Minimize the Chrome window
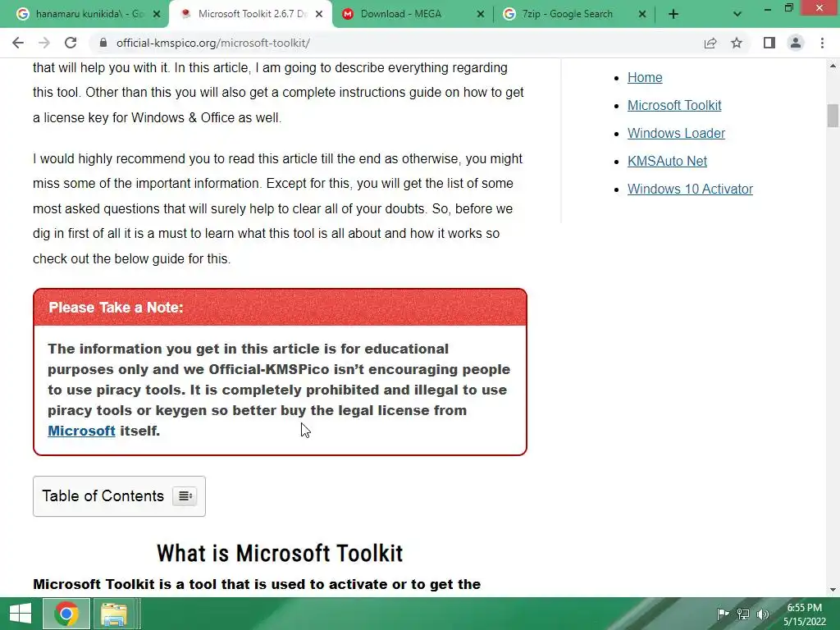The width and height of the screenshot is (840, 630). point(768,8)
